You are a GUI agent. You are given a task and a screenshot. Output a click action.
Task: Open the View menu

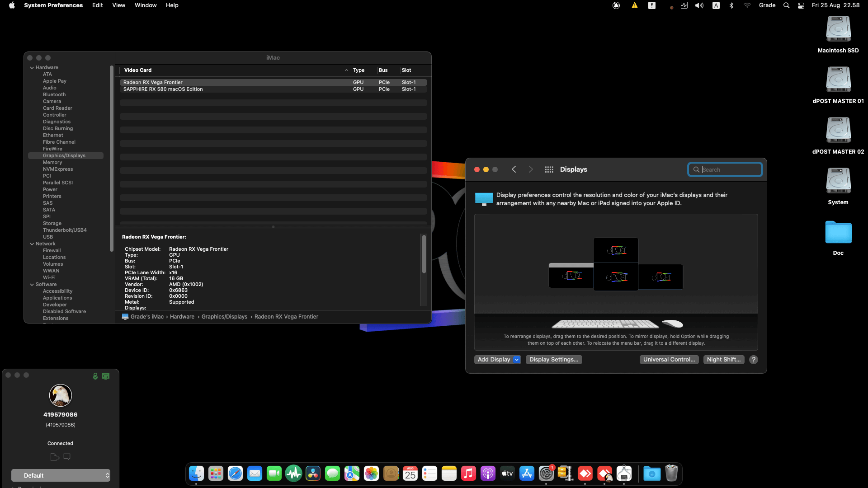coord(118,5)
